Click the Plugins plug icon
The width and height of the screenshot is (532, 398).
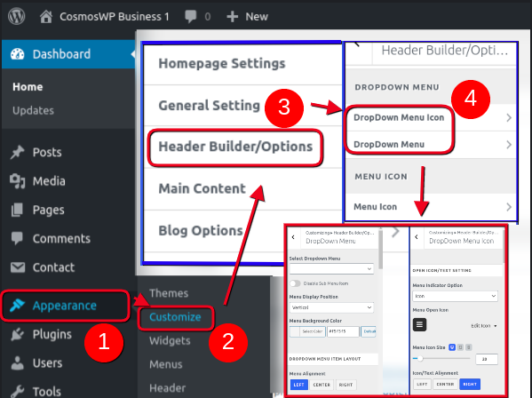coord(17,334)
